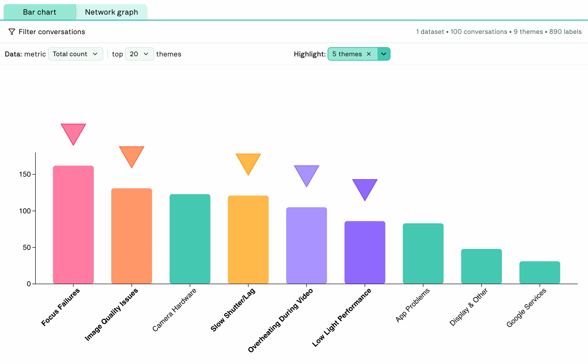This screenshot has height=364, width=588.
Task: Click the Display & Other bar
Action: (x=481, y=266)
